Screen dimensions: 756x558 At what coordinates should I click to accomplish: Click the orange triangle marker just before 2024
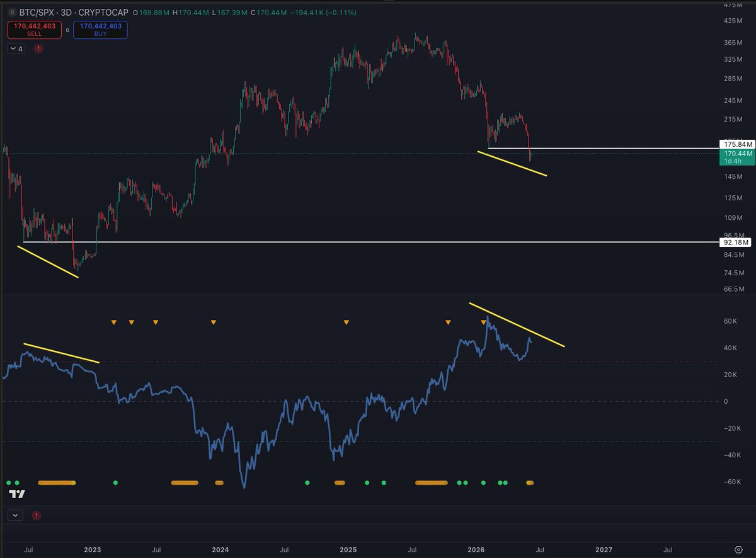point(213,322)
